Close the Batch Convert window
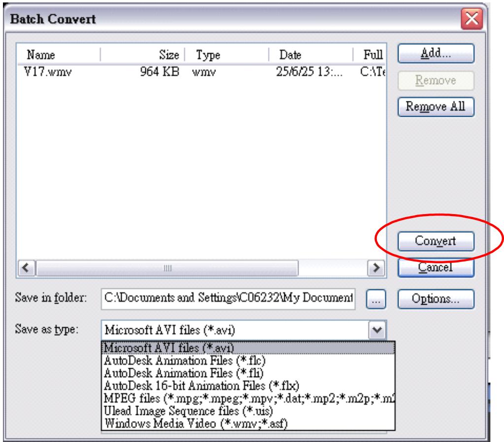This screenshot has height=442, width=504. tap(471, 19)
